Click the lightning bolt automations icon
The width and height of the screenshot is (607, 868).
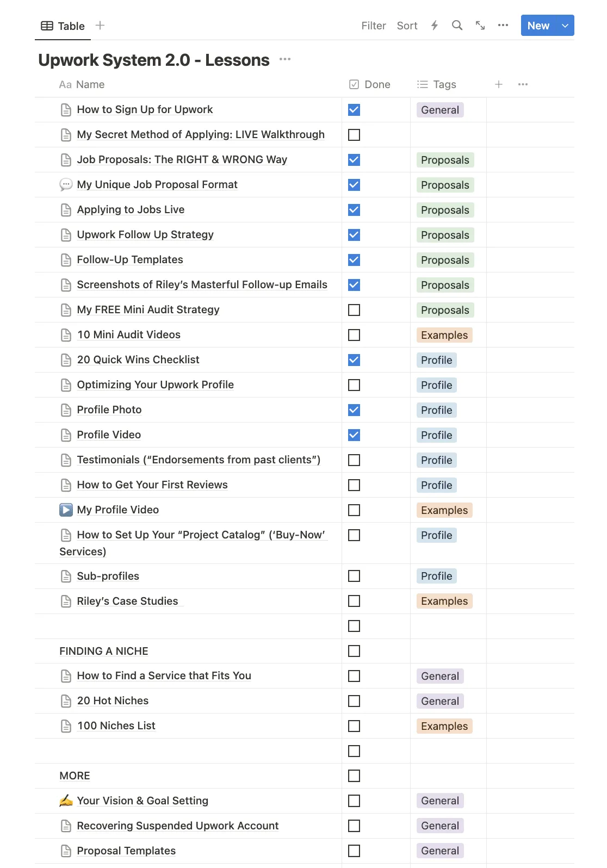(x=435, y=26)
